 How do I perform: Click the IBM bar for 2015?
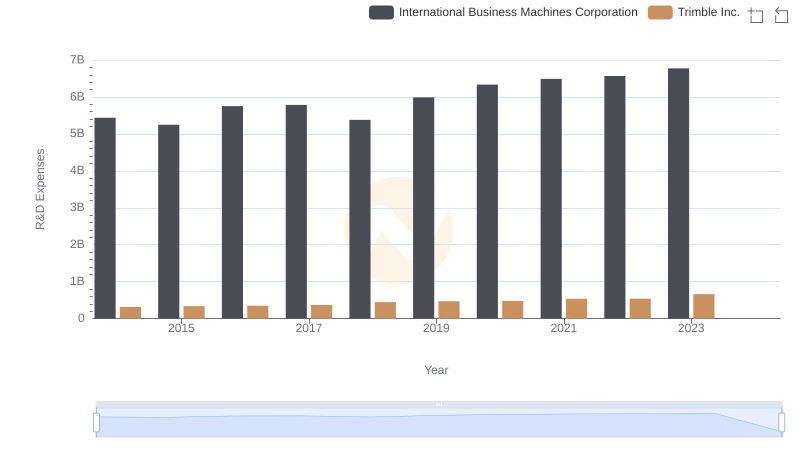click(168, 221)
